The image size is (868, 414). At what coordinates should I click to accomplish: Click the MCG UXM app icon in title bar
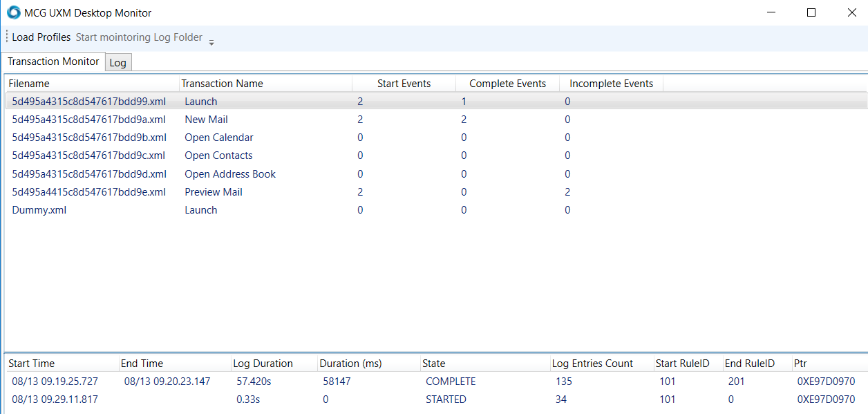tap(13, 12)
